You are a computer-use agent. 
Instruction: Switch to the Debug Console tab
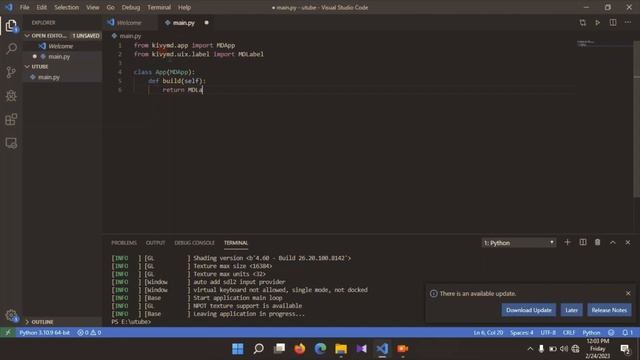[x=194, y=243]
